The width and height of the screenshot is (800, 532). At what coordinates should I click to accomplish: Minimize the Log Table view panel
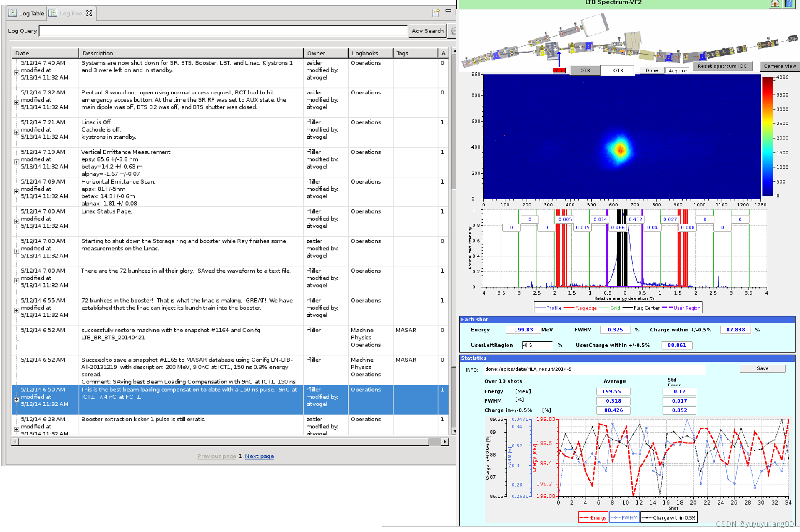(x=448, y=10)
